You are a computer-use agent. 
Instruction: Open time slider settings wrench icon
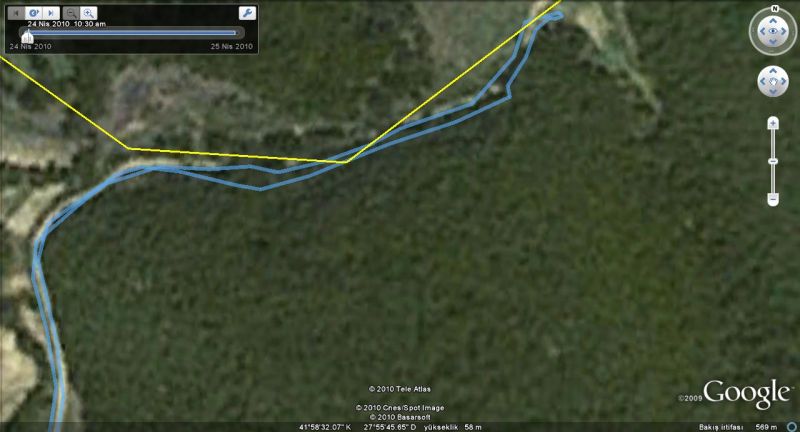[x=247, y=13]
